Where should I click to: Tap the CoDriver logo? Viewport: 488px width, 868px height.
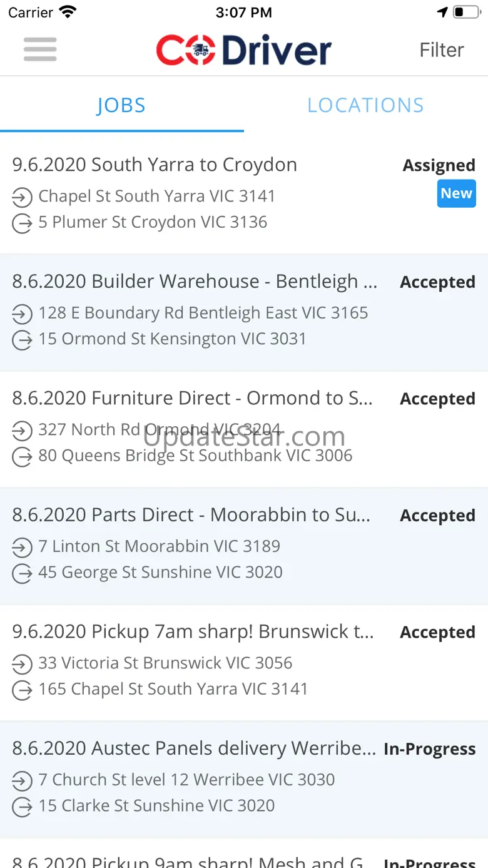point(243,50)
